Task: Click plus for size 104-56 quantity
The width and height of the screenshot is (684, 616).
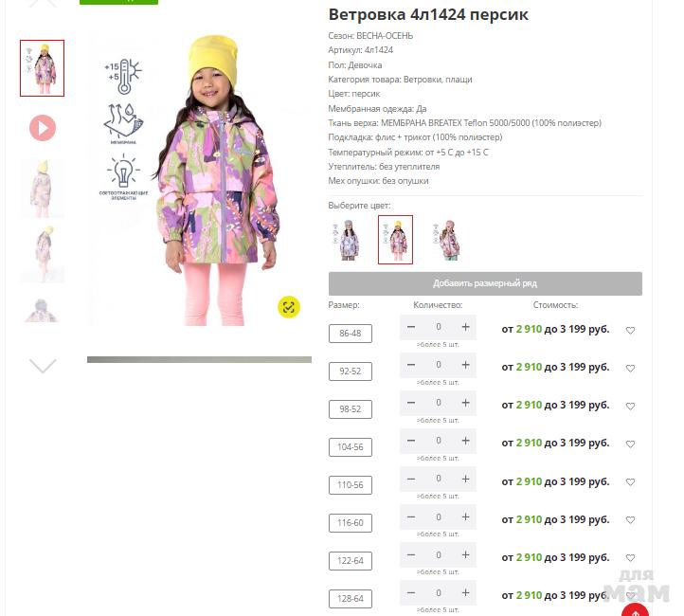Action: click(465, 441)
